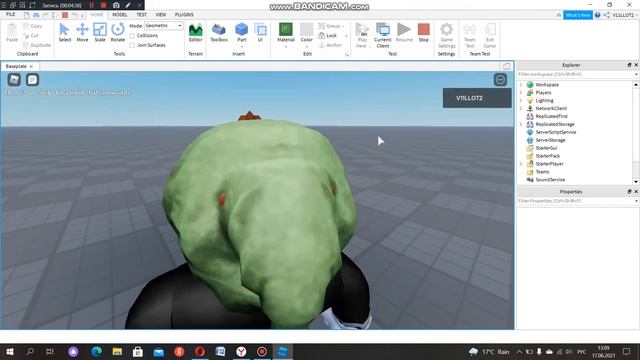Image resolution: width=640 pixels, height=360 pixels.
Task: Open Game Settings
Action: coord(447,35)
